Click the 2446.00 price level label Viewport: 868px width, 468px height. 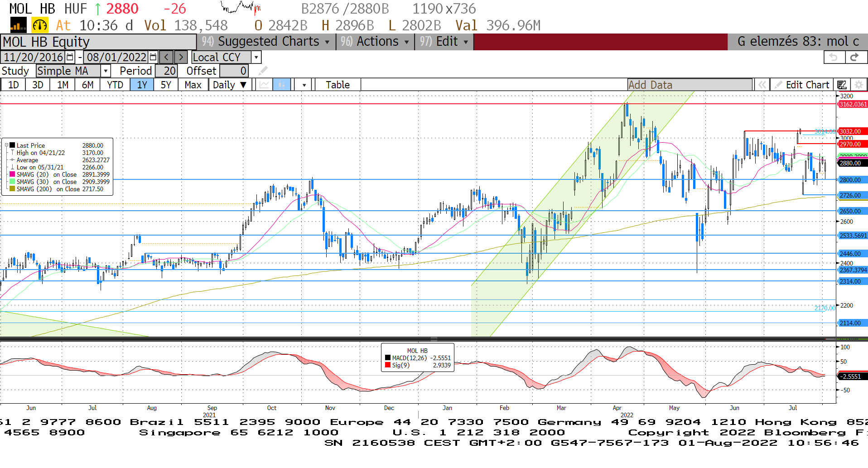pos(853,254)
